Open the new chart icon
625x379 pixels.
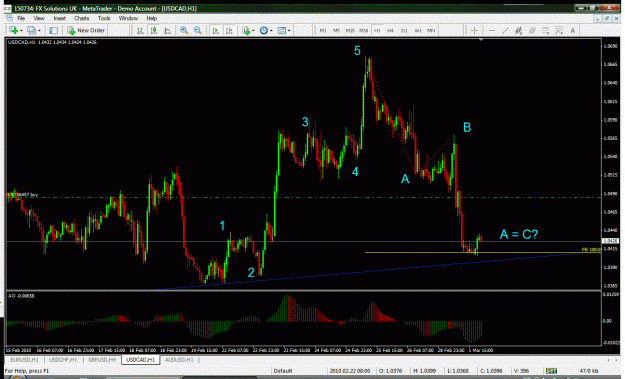click(13, 30)
